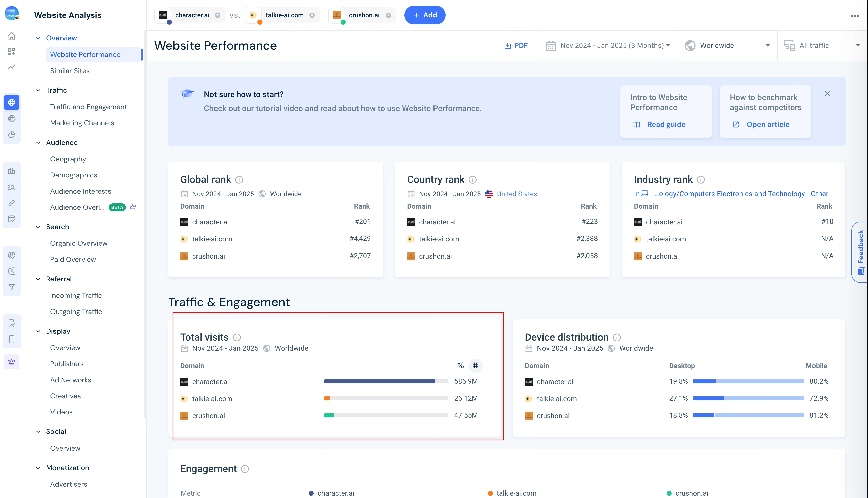Go to Marketing Channels page

pyautogui.click(x=82, y=123)
